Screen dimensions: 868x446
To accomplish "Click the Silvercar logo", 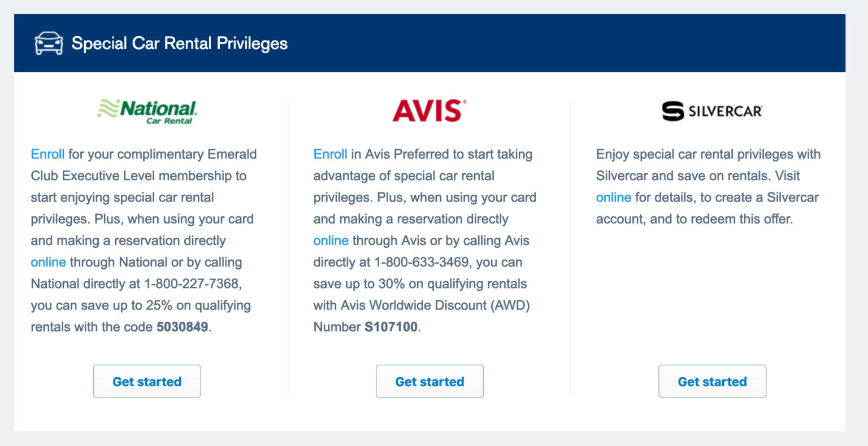I will (711, 111).
